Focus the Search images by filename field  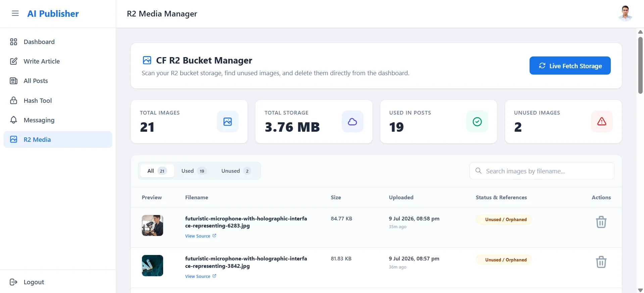tap(542, 171)
